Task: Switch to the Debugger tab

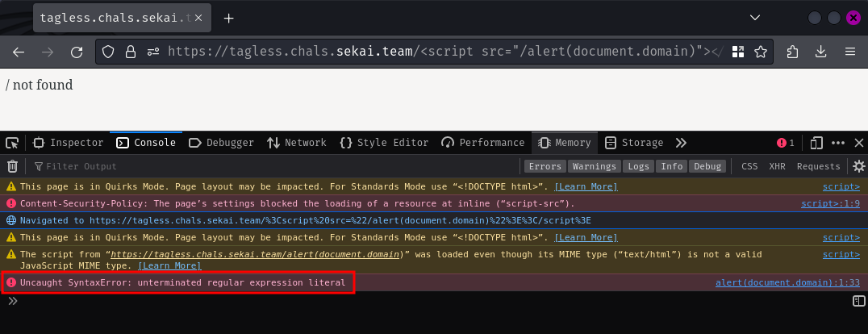Action: click(x=221, y=143)
